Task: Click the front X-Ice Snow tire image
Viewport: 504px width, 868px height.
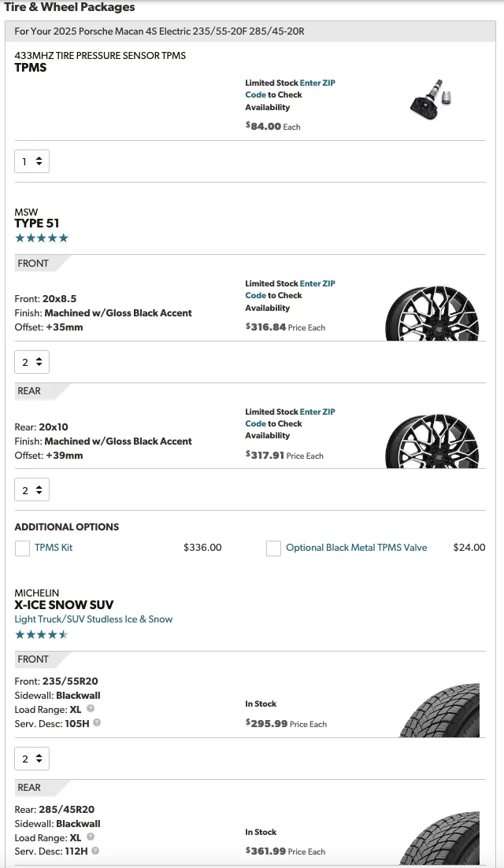Action: [439, 710]
